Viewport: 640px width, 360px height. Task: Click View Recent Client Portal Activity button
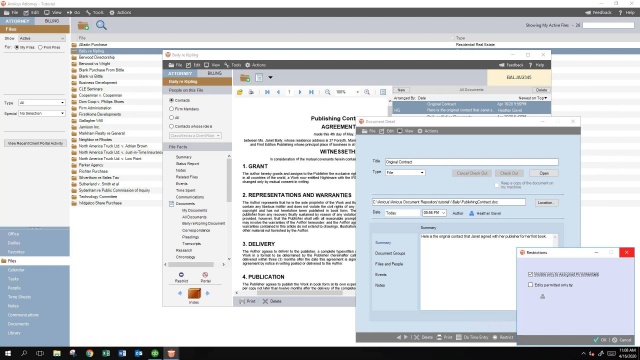click(x=35, y=143)
